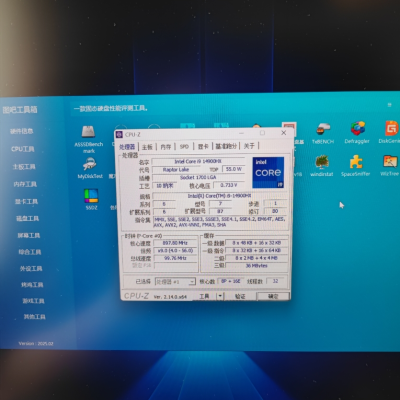Select CPU工具 in the toolbox sidebar
The image size is (400, 400).
click(23, 149)
